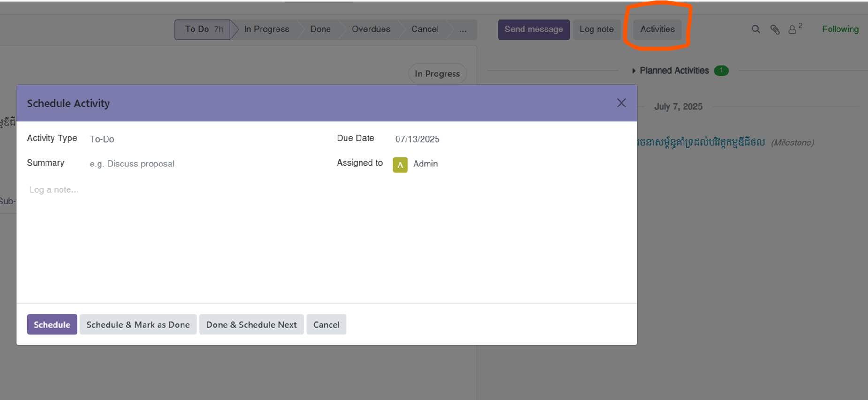Click Done & Schedule Next button

click(251, 325)
